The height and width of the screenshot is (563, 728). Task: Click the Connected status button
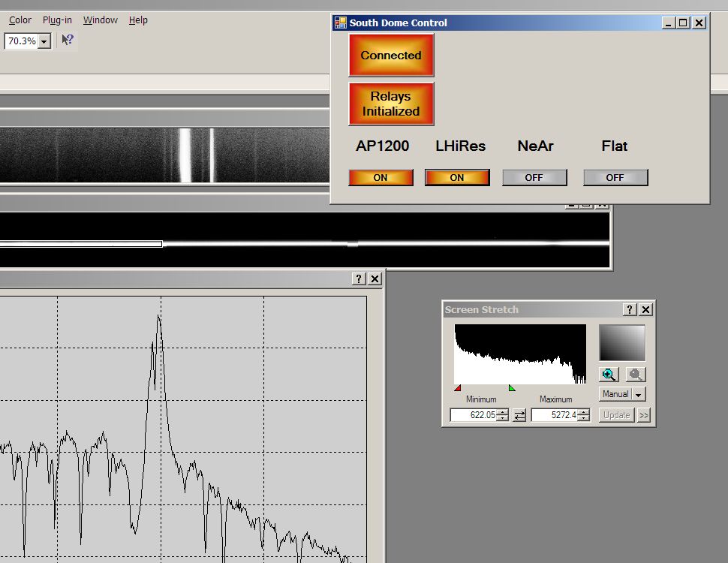tap(391, 55)
